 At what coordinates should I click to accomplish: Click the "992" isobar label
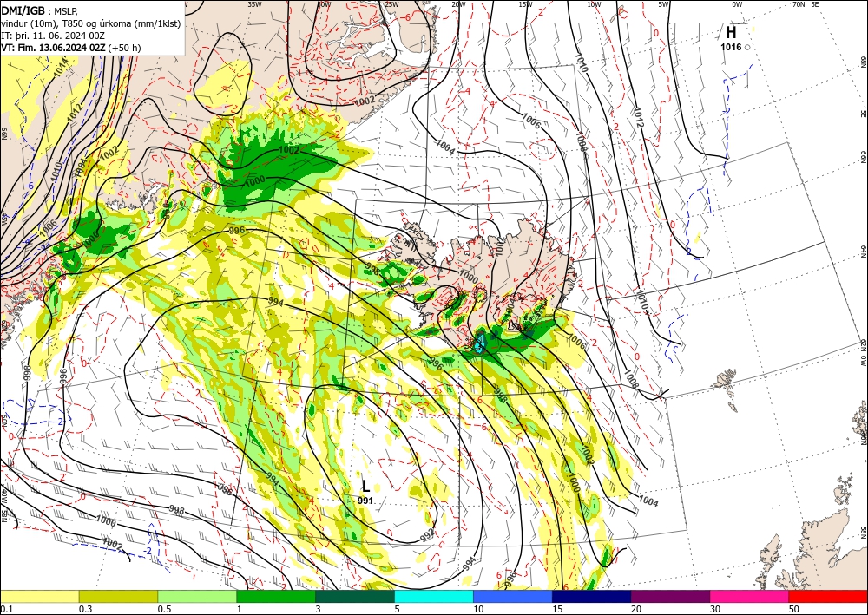point(427,535)
